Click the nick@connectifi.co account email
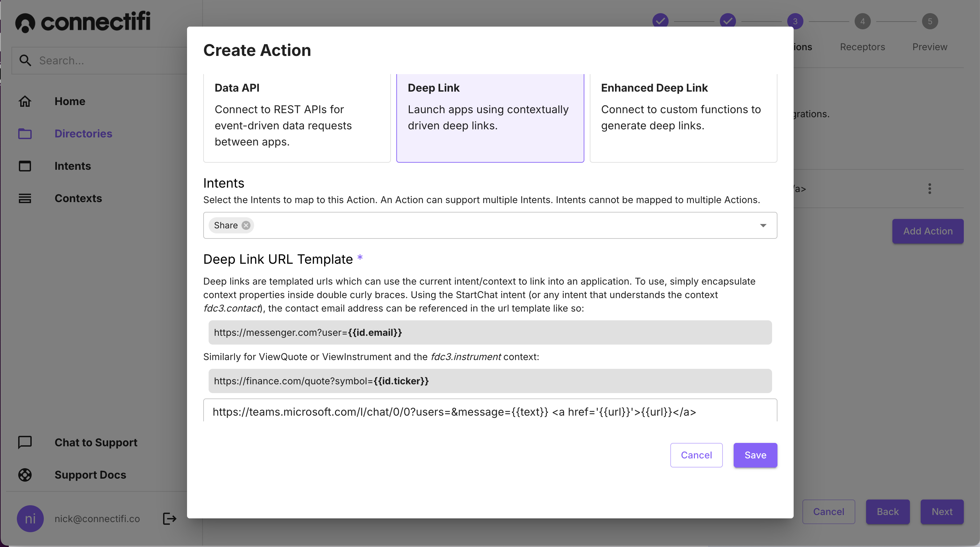The width and height of the screenshot is (980, 547). click(97, 519)
